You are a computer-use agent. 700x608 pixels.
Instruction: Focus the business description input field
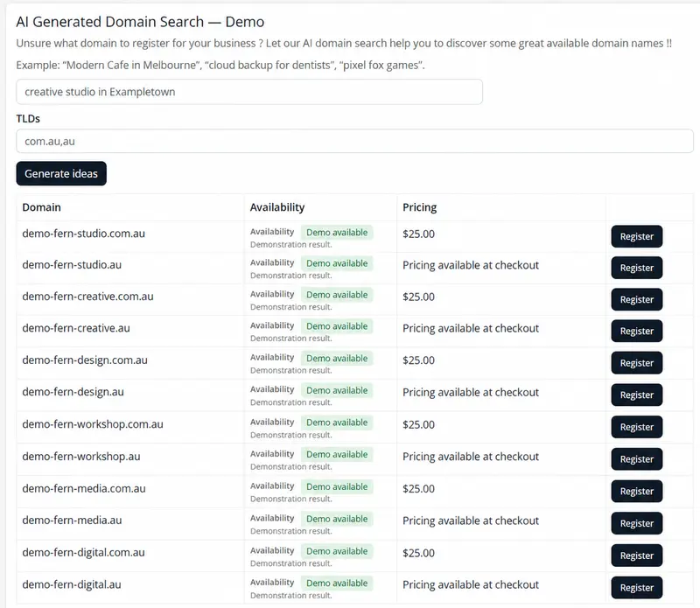[x=249, y=92]
